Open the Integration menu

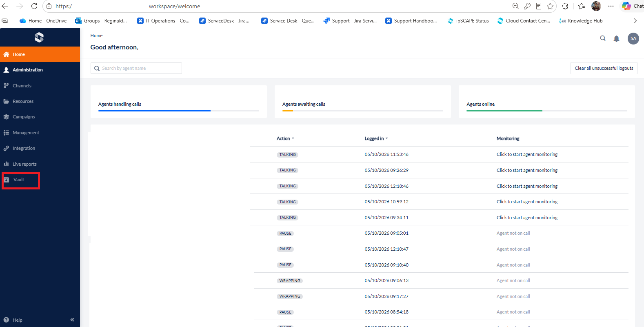pos(40,148)
